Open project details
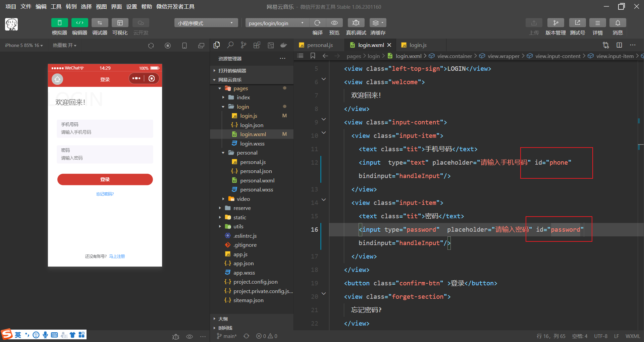 point(597,22)
